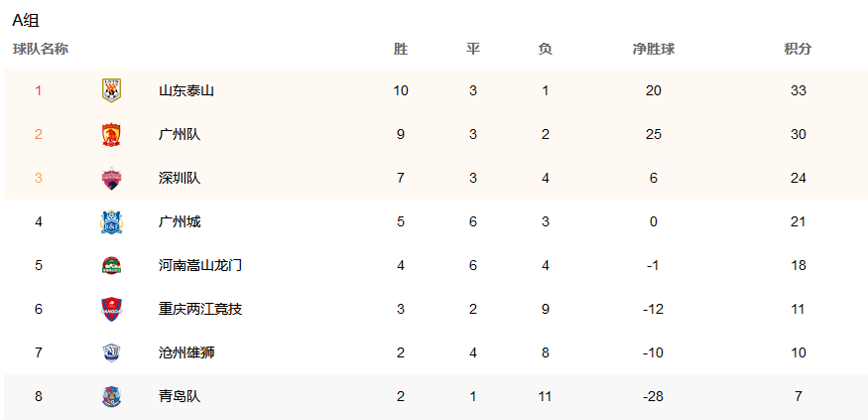Viewport: 868px width, 420px height.
Task: Select the 负 column header
Action: pyautogui.click(x=546, y=49)
